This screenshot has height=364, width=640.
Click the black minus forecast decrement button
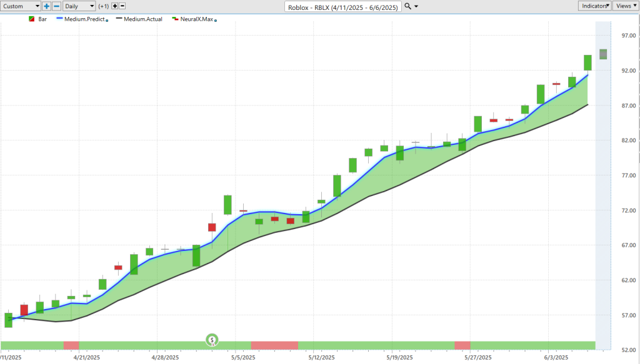tap(122, 6)
